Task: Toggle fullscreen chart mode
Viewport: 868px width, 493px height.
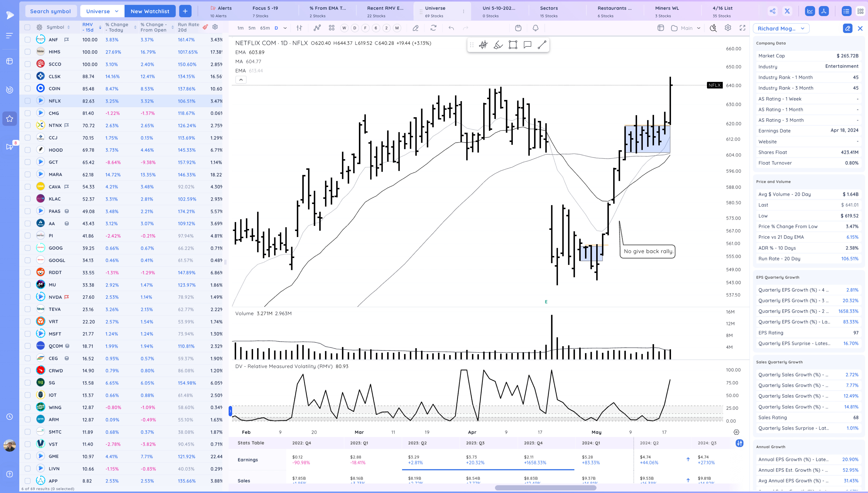Action: point(742,28)
